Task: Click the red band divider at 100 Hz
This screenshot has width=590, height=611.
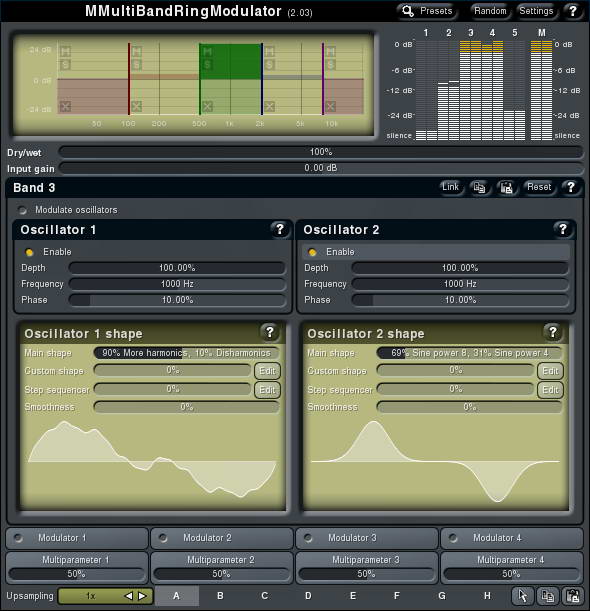Action: [x=129, y=79]
